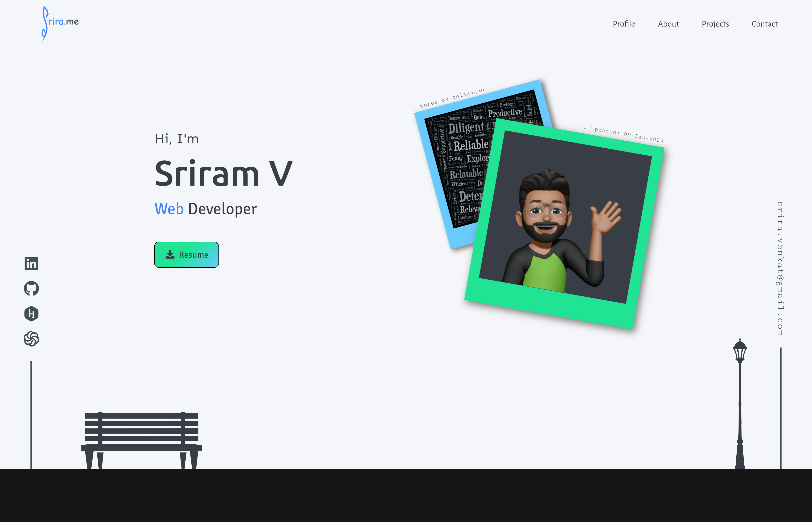Click the download arrow icon inside Resume

click(170, 254)
